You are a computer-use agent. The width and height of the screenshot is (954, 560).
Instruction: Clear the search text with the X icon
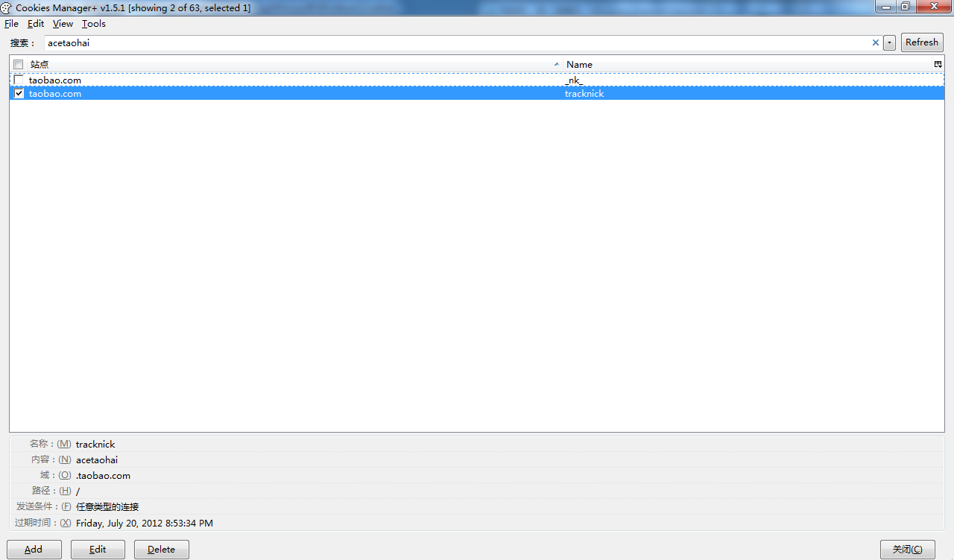pos(876,43)
